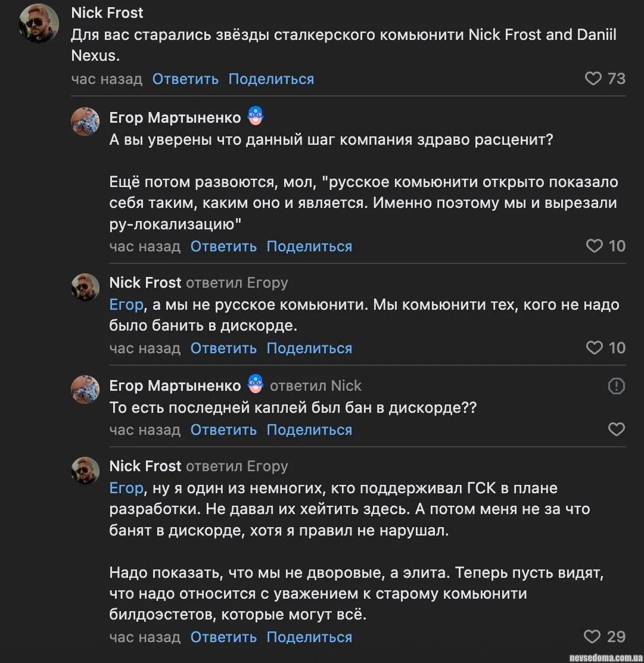Reply to Nick Frost's top comment
Viewport: 644px width, 663px height.
tap(185, 79)
